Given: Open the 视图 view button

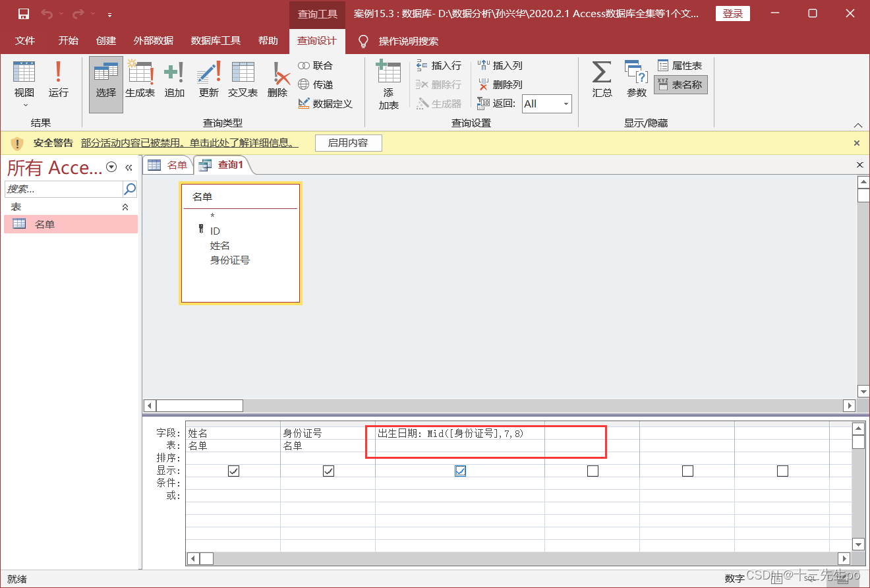Looking at the screenshot, I should [x=24, y=84].
